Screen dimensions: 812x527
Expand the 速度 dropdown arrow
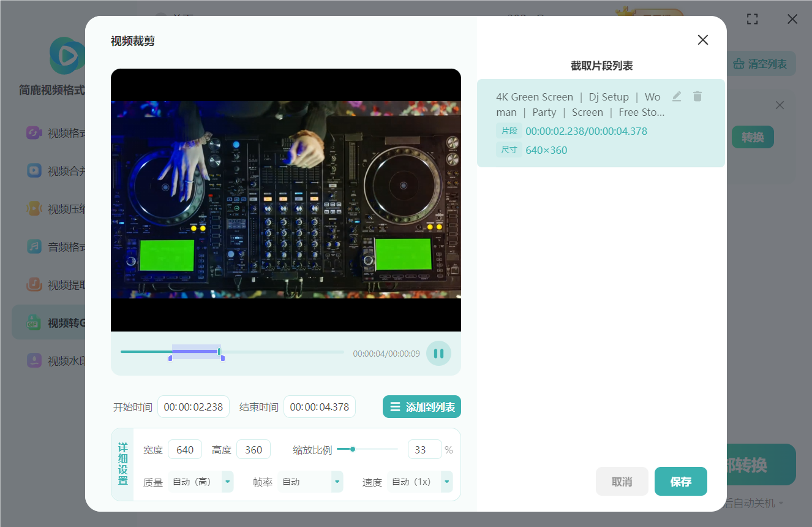point(447,482)
